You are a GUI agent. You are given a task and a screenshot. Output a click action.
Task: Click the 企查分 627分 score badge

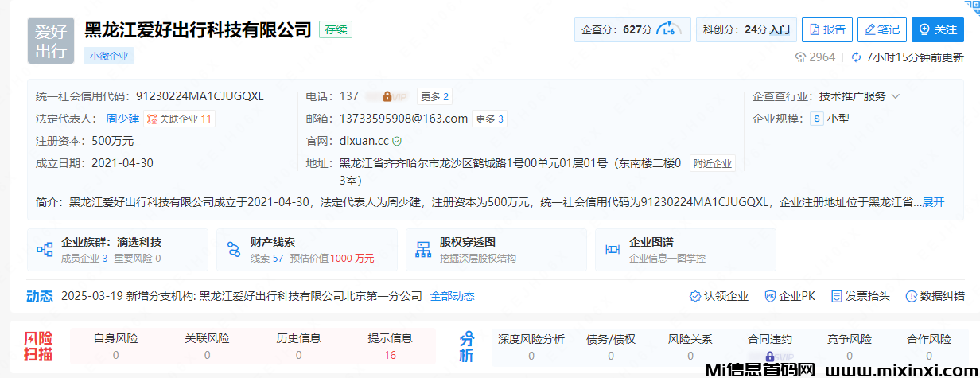[x=632, y=29]
